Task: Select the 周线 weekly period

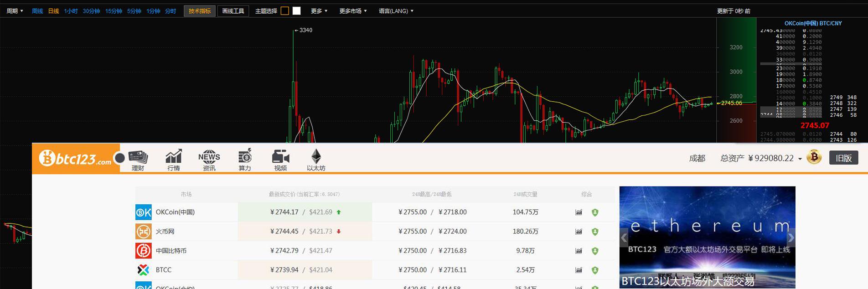Action: [x=37, y=11]
